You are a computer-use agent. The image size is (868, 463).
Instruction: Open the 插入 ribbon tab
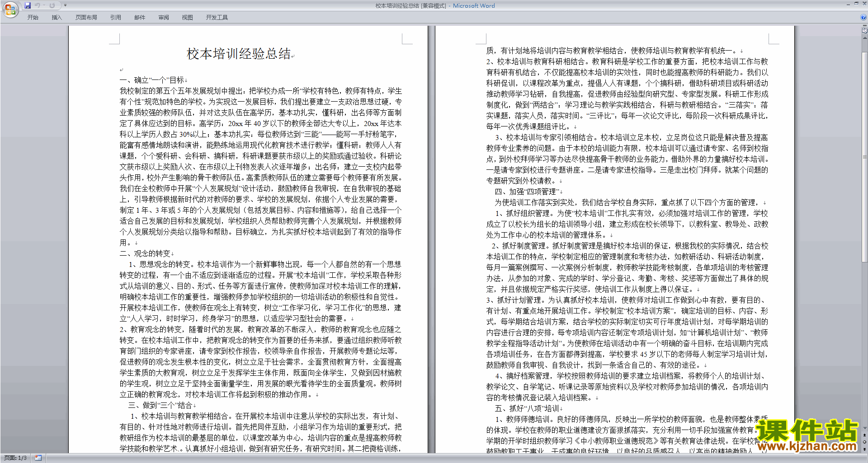(57, 17)
